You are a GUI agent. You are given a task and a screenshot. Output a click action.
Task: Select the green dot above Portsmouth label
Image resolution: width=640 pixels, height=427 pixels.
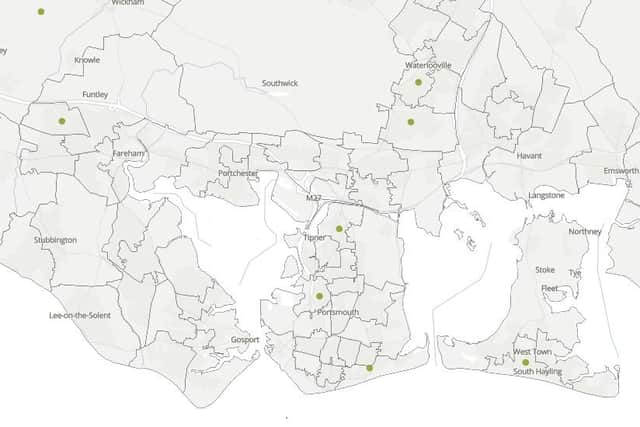click(x=320, y=296)
